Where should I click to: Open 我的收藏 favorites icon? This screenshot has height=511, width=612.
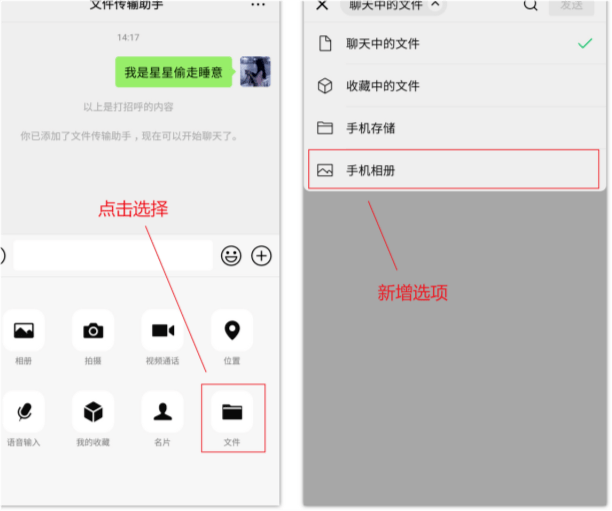93,412
